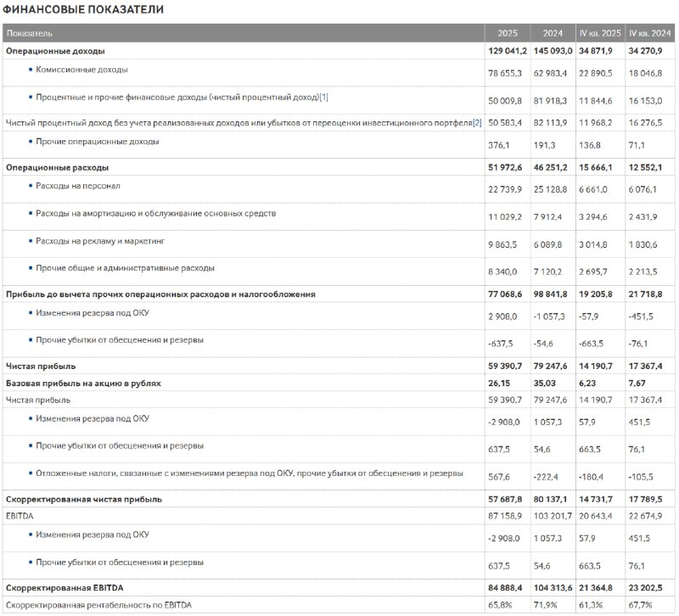Click the "2024" column header
The width and height of the screenshot is (679, 616).
point(553,33)
